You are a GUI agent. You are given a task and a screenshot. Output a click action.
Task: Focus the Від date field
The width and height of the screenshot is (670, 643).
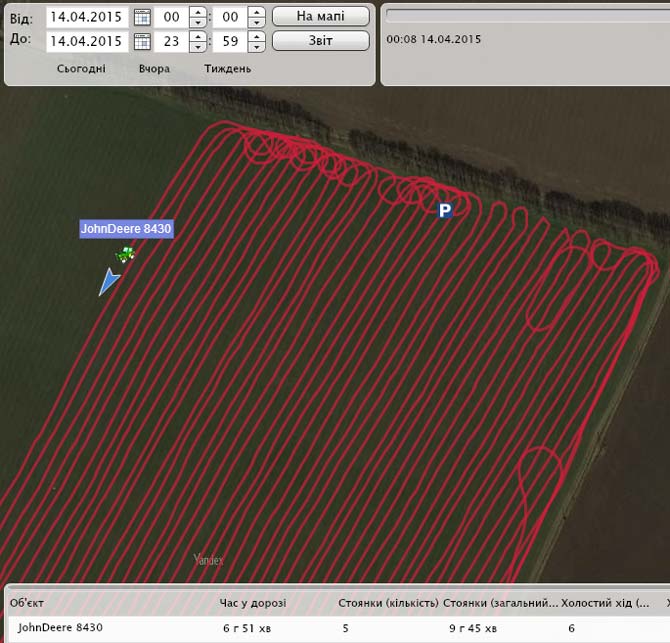click(87, 17)
